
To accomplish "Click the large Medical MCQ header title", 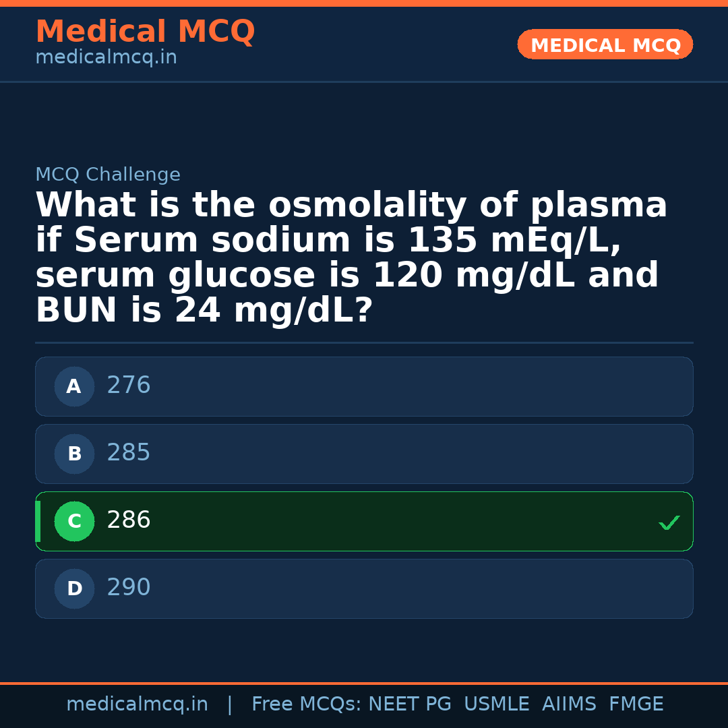I will (145, 32).
